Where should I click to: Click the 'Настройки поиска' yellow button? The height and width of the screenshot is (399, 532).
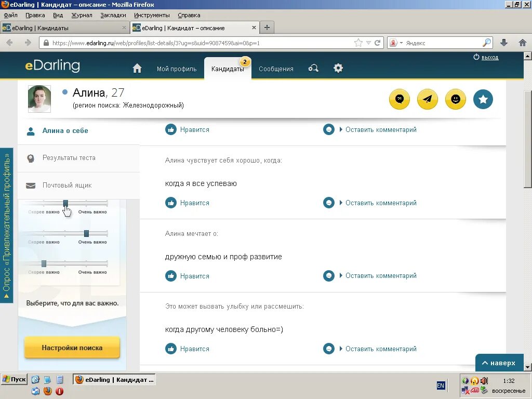coord(72,348)
